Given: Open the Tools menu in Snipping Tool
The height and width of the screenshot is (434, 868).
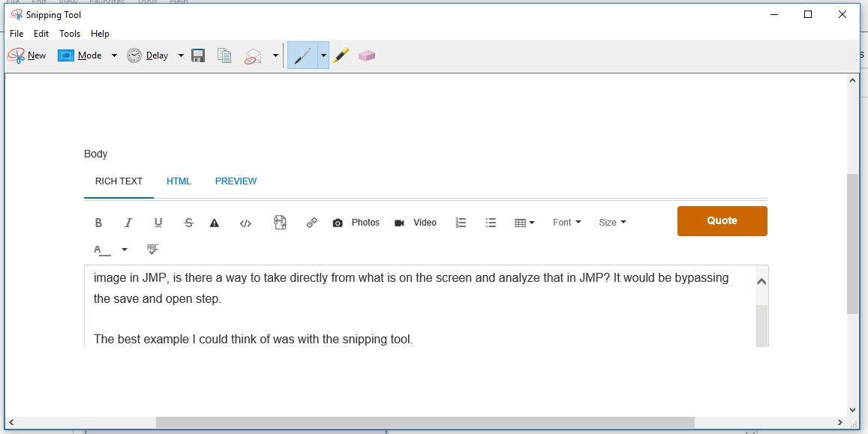Looking at the screenshot, I should [69, 33].
